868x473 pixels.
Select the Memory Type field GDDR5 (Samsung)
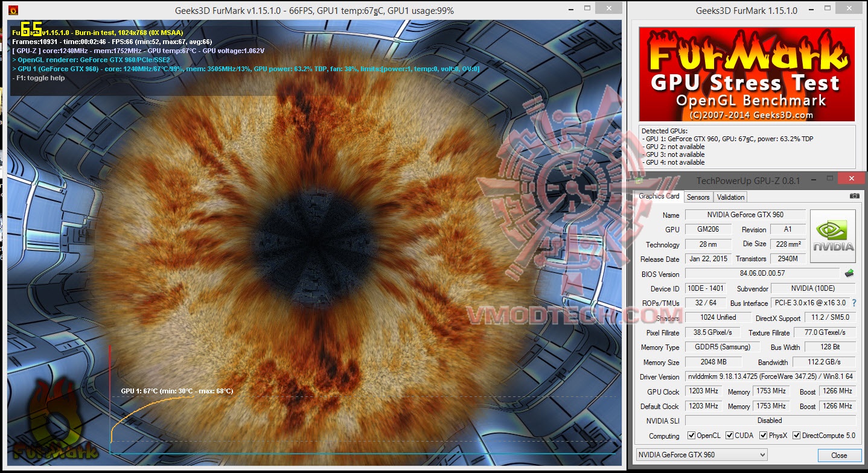722,347
